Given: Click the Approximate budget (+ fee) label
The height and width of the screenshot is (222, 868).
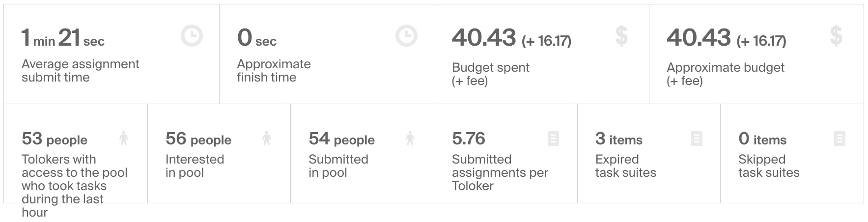Looking at the screenshot, I should (x=725, y=74).
